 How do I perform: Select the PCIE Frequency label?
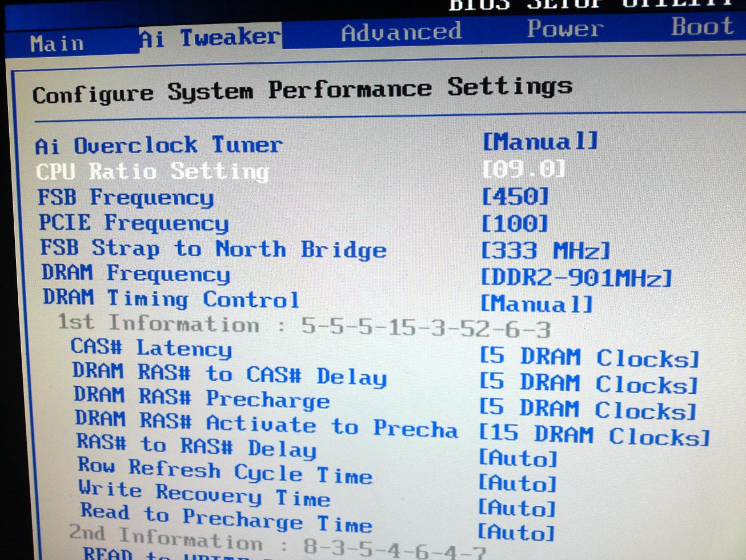point(134,223)
